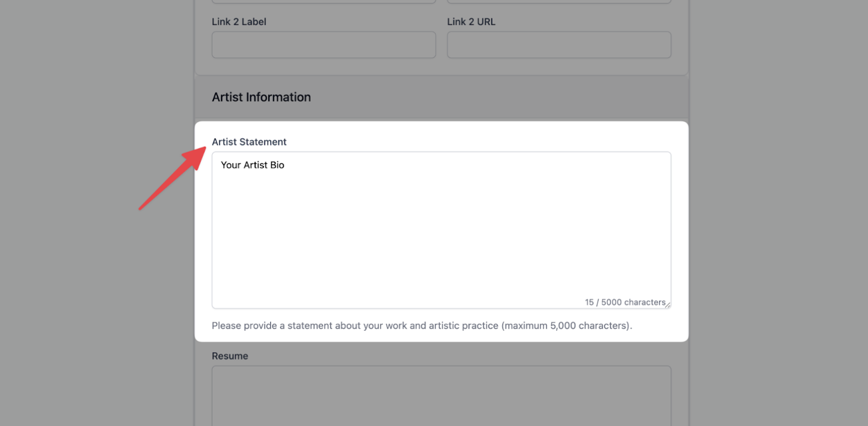
Task: Click the partially visible input above Link 2 Label
Action: (323, 2)
